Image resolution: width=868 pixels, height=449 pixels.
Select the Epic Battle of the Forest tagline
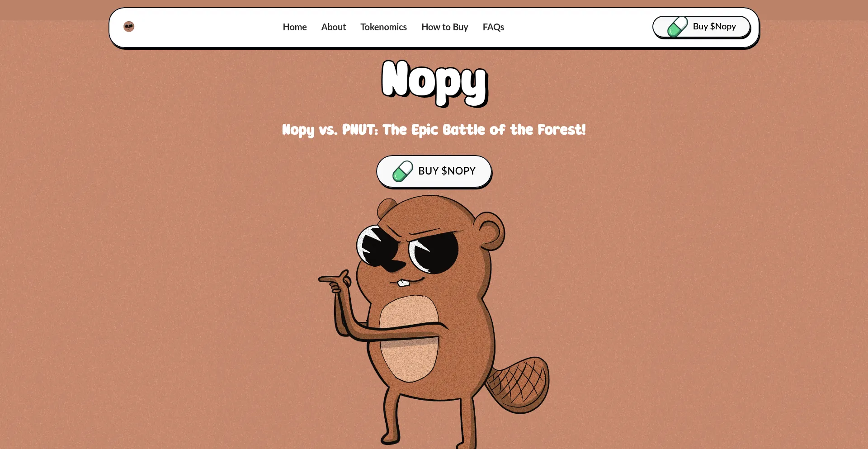point(434,130)
